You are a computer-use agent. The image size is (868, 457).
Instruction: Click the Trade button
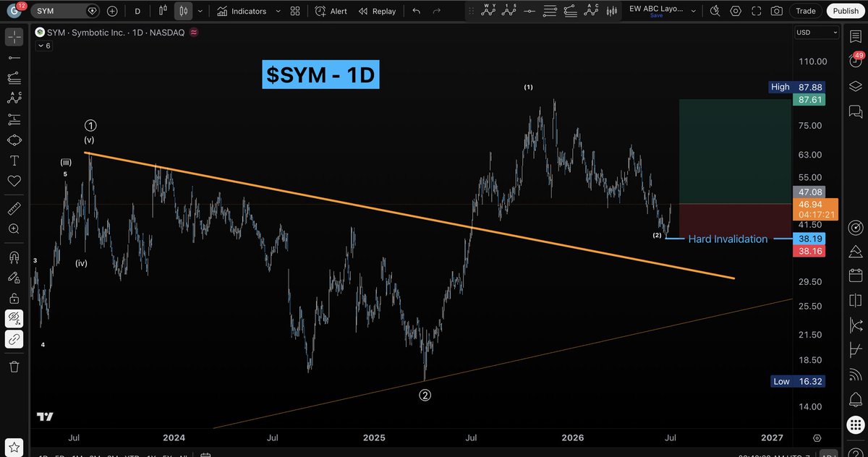(805, 11)
